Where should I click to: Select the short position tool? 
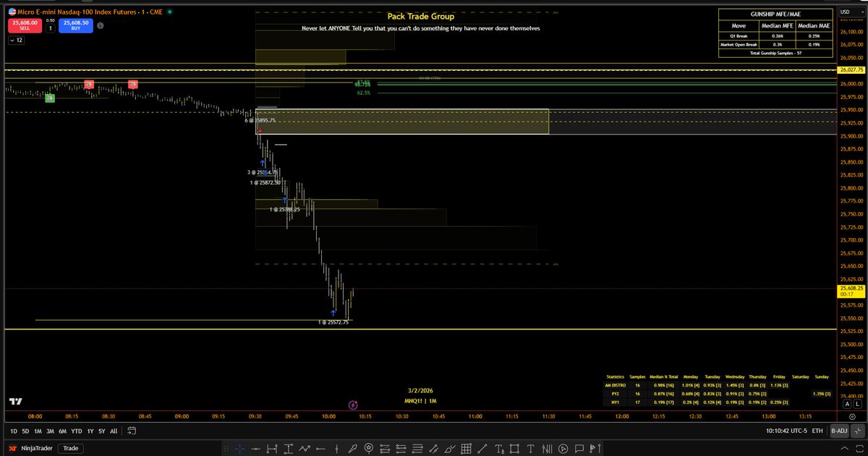pos(401,449)
